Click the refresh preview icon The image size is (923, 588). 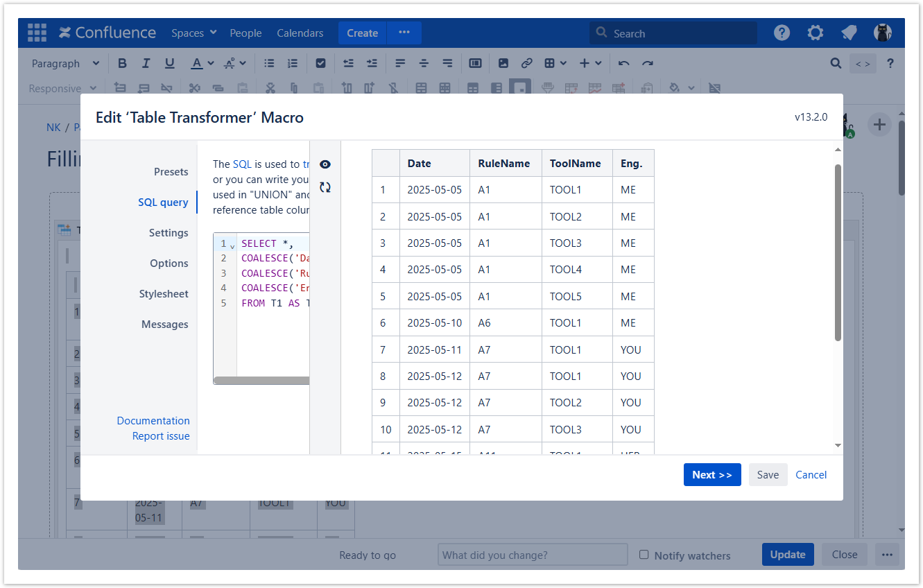(x=325, y=187)
